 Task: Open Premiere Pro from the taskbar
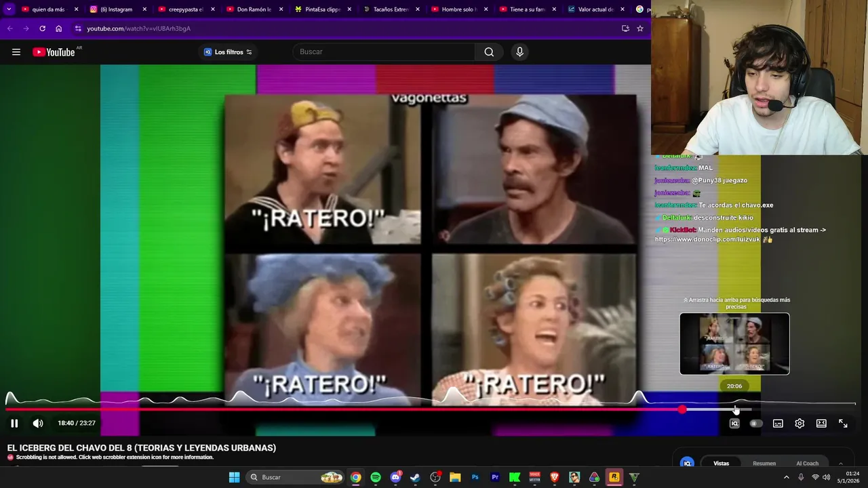point(495,477)
